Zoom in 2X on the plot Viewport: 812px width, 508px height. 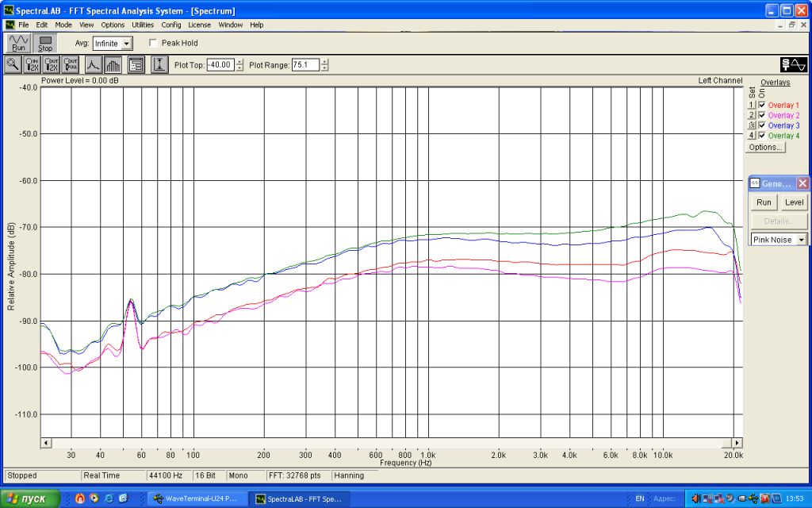pos(32,65)
